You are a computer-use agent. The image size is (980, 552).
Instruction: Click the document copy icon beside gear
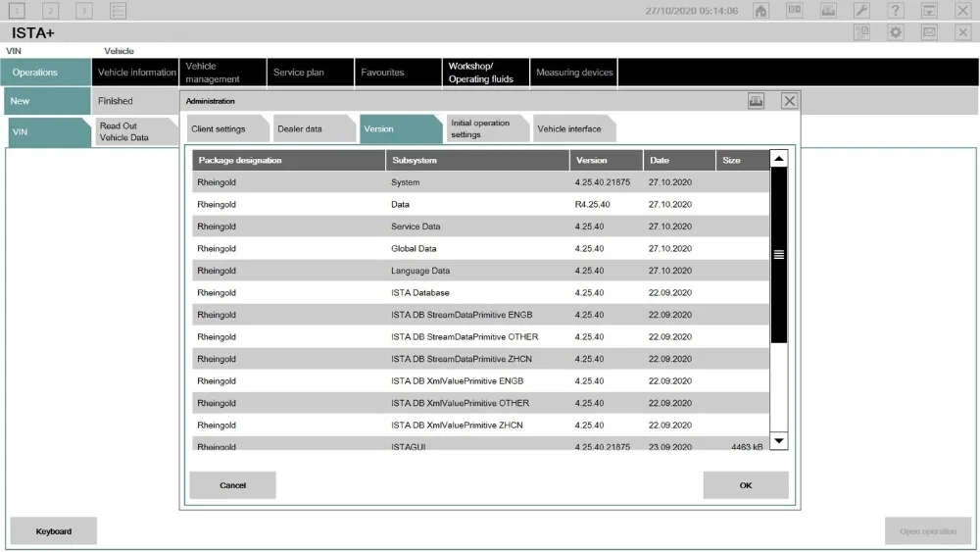[861, 32]
